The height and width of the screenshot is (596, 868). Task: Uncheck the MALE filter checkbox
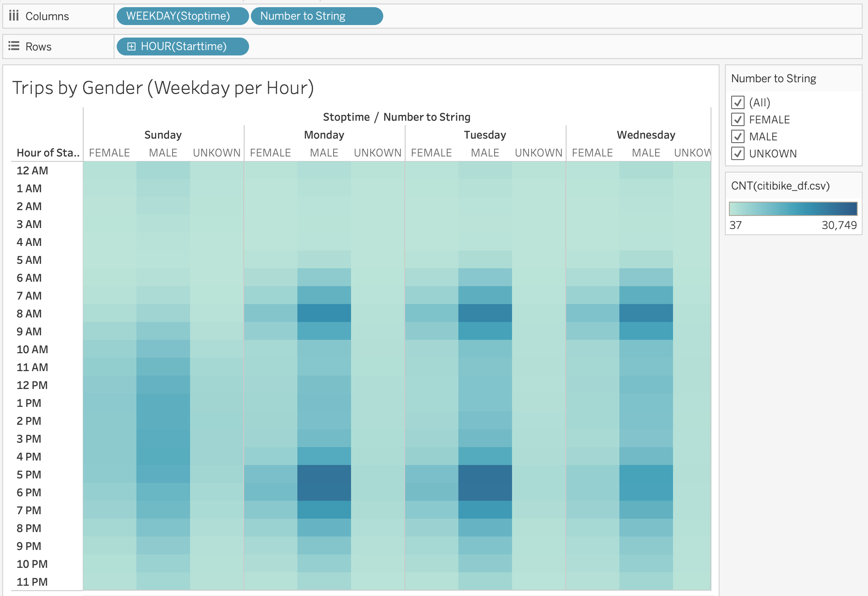(x=737, y=136)
